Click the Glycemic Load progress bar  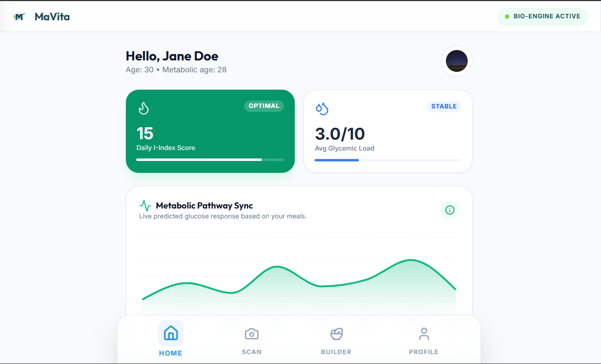pos(388,160)
